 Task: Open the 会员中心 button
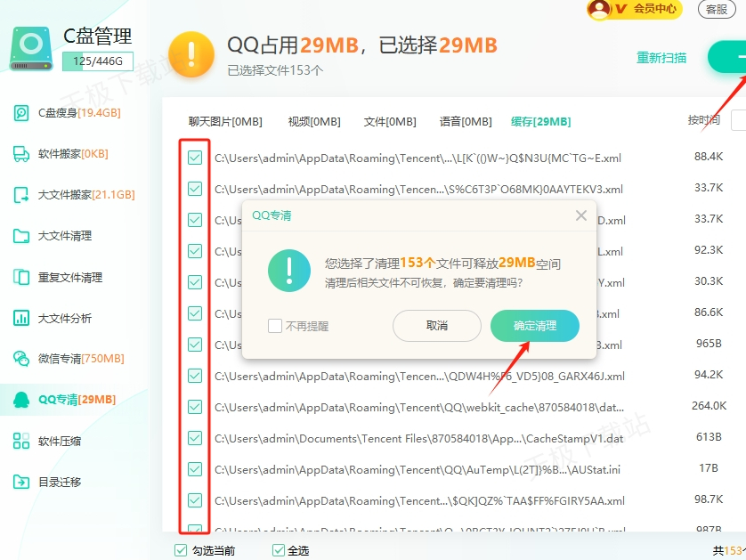click(x=635, y=9)
